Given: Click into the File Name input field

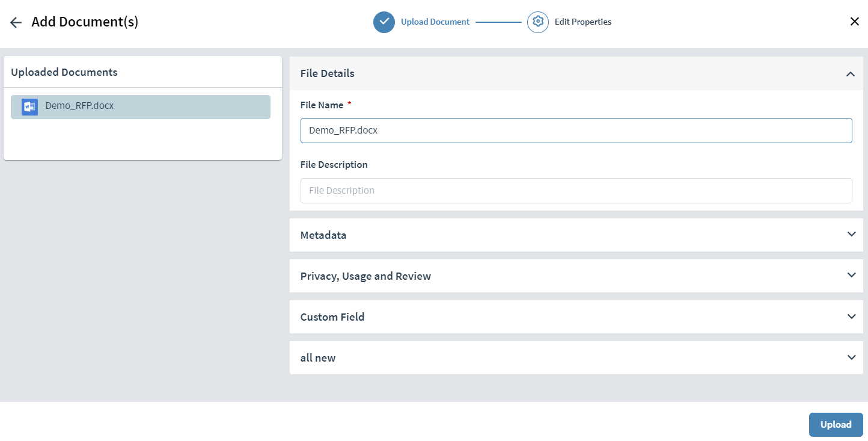Looking at the screenshot, I should (x=576, y=131).
